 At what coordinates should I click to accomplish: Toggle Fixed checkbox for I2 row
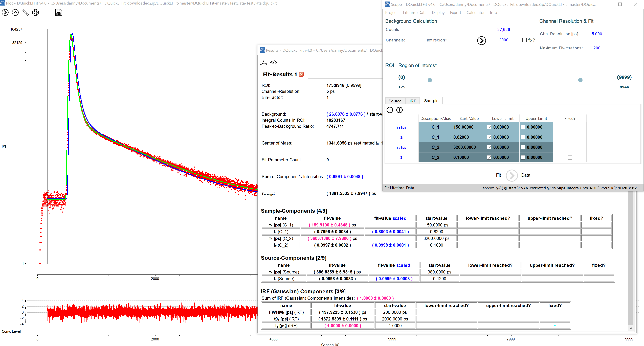pyautogui.click(x=570, y=157)
